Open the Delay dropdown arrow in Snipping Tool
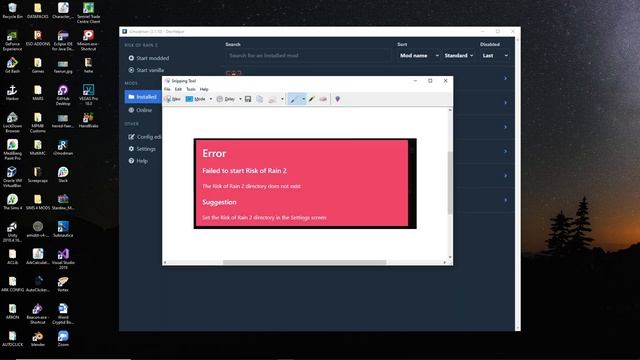 point(240,99)
